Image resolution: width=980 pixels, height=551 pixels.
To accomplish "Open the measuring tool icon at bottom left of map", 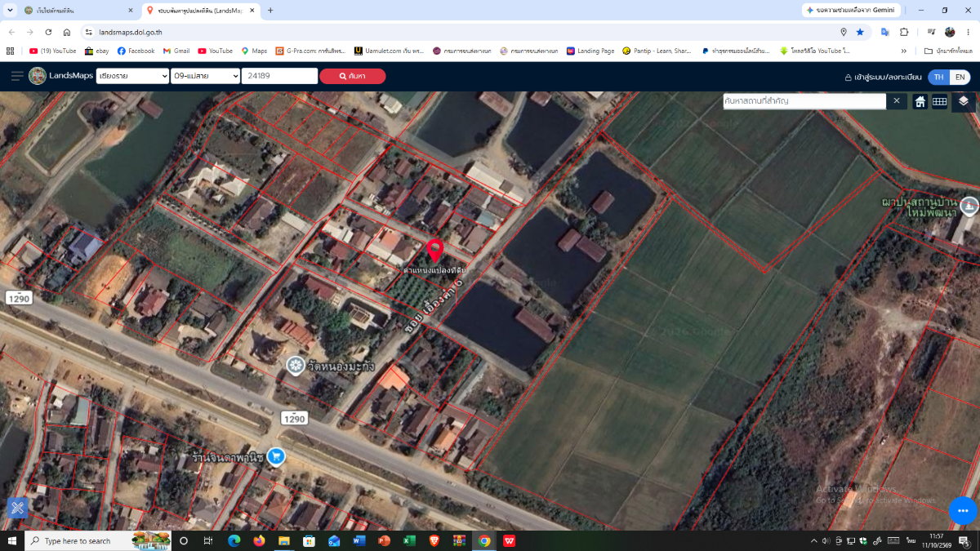I will click(17, 508).
